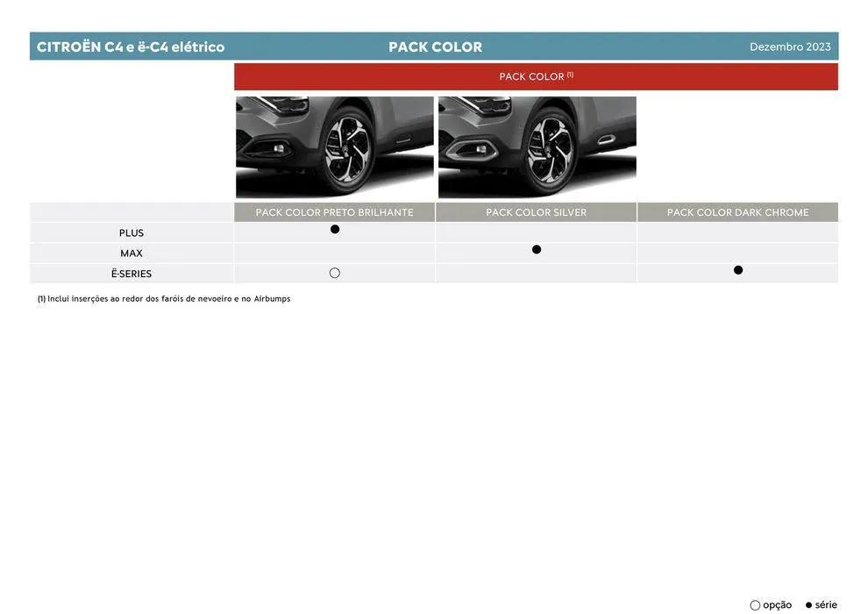Open the PACK COLOR red banner
Viewport: 868px width, 614px height.
click(x=536, y=76)
